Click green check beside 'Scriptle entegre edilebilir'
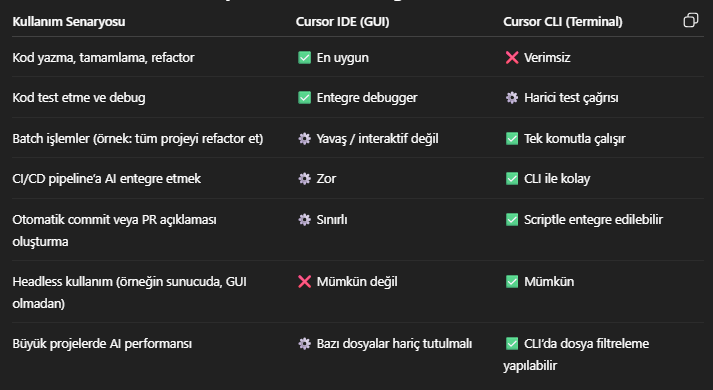The height and width of the screenshot is (390, 713). click(512, 220)
